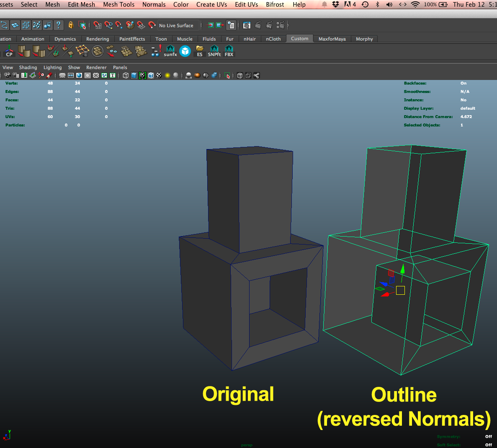Click the blue cube shelf icon

click(x=185, y=51)
